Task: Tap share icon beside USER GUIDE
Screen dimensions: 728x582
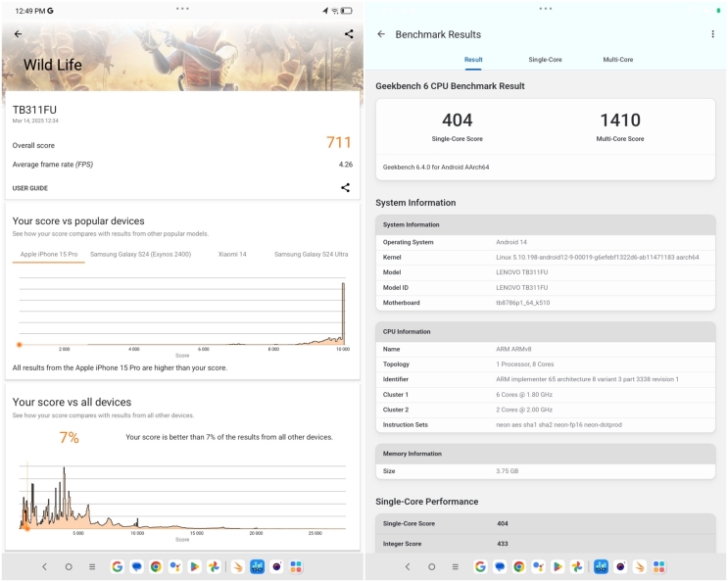Action: [345, 188]
